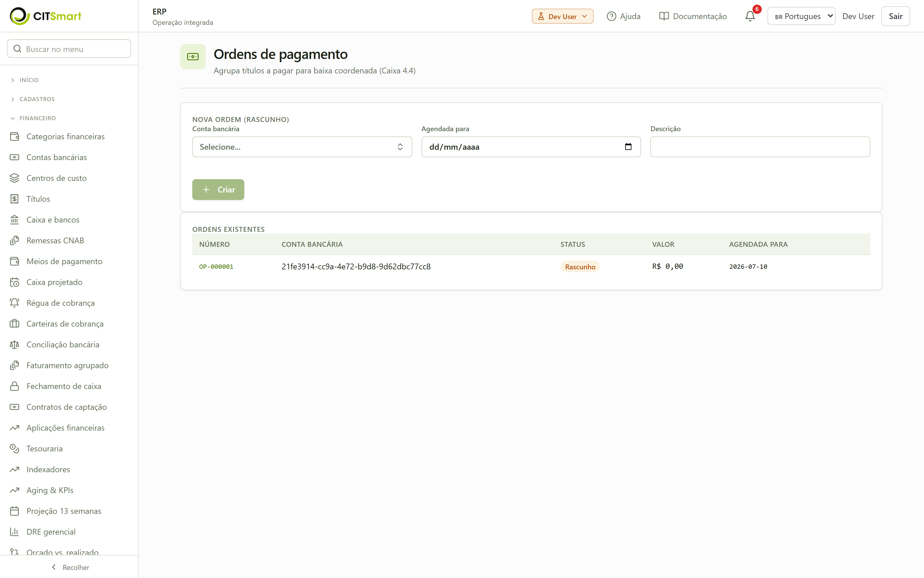The width and height of the screenshot is (924, 578).
Task: Open Remessas CNAB menu item
Action: [x=55, y=240]
